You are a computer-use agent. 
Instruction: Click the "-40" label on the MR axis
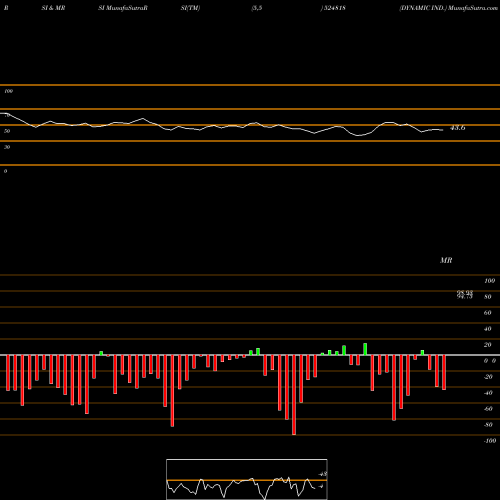[488, 393]
